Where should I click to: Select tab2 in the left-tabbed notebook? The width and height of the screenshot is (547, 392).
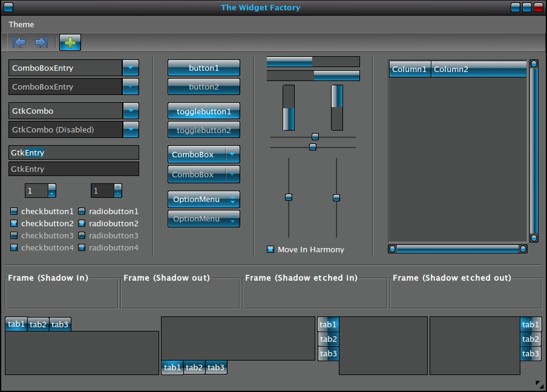[329, 339]
